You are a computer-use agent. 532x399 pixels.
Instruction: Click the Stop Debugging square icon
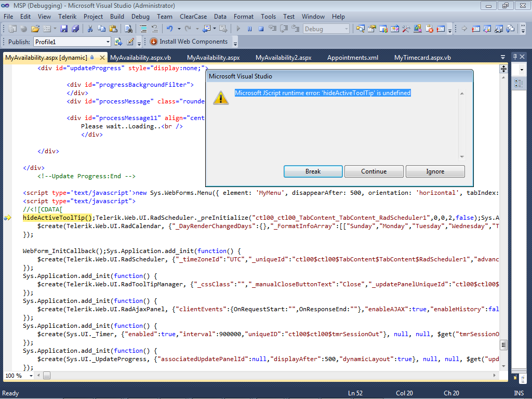click(261, 29)
